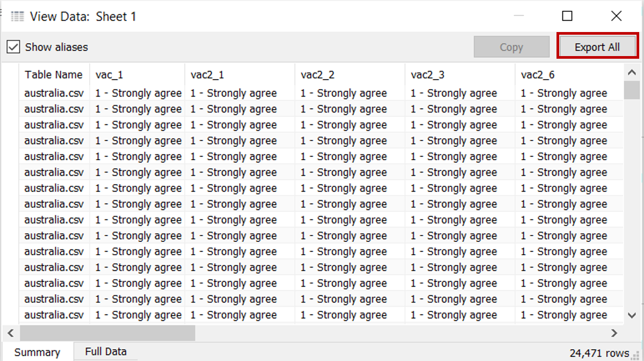Switch to the Full Data tab
The width and height of the screenshot is (644, 361).
(106, 351)
